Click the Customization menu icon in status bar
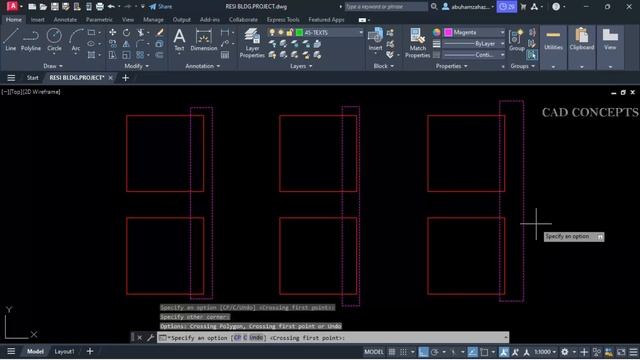This screenshot has height=360, width=640. point(633,352)
